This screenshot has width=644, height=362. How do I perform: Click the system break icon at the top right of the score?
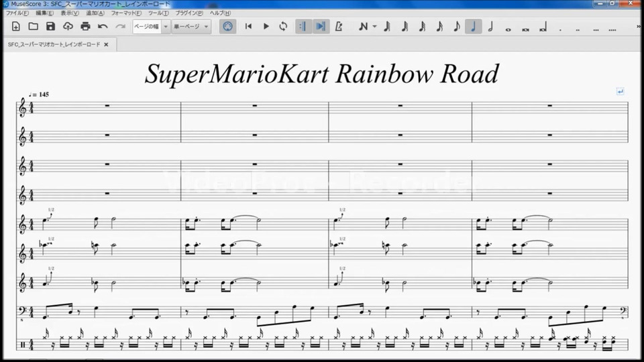(x=620, y=92)
